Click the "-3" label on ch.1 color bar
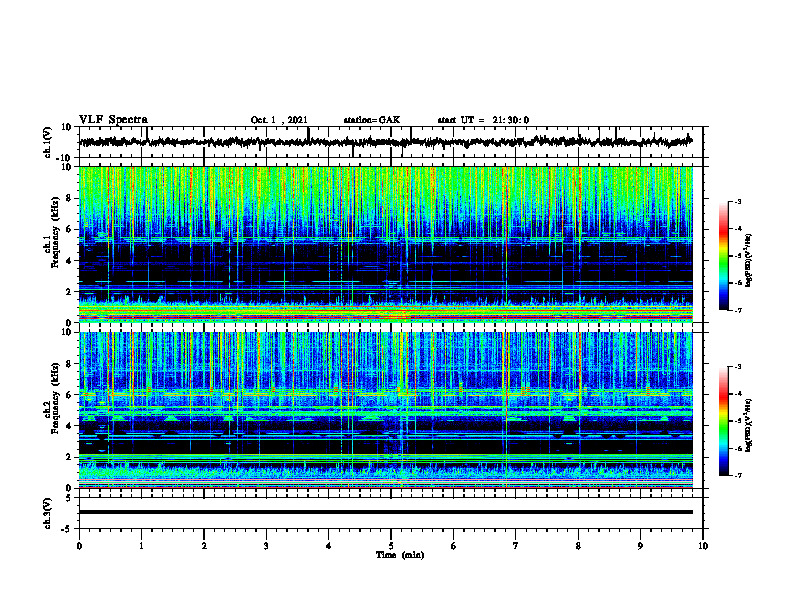This screenshot has height=612, width=792. (x=738, y=202)
